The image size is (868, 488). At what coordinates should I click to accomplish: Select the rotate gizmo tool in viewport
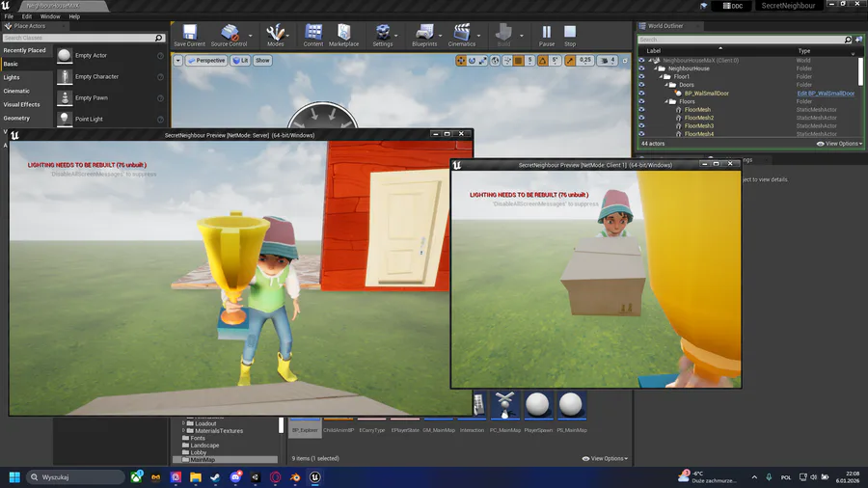tap(472, 61)
